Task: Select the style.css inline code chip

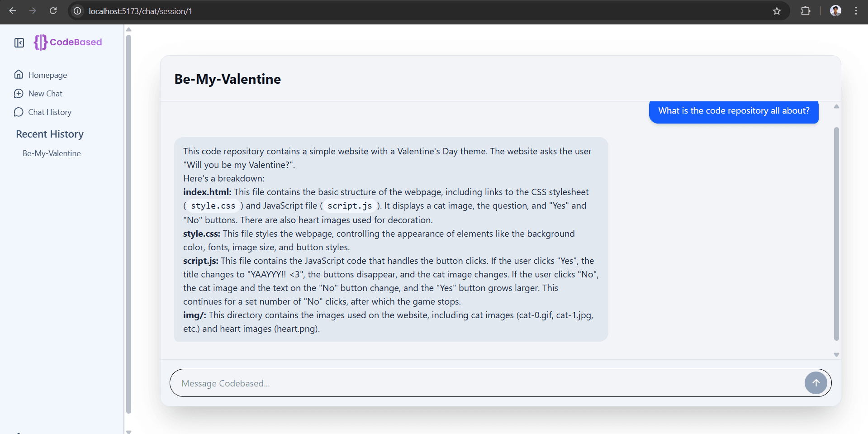Action: click(213, 205)
